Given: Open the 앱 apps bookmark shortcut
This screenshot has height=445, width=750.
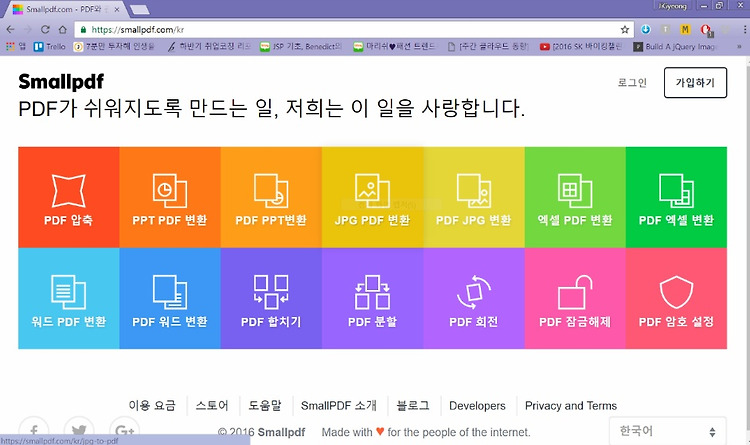Looking at the screenshot, I should click(x=16, y=46).
